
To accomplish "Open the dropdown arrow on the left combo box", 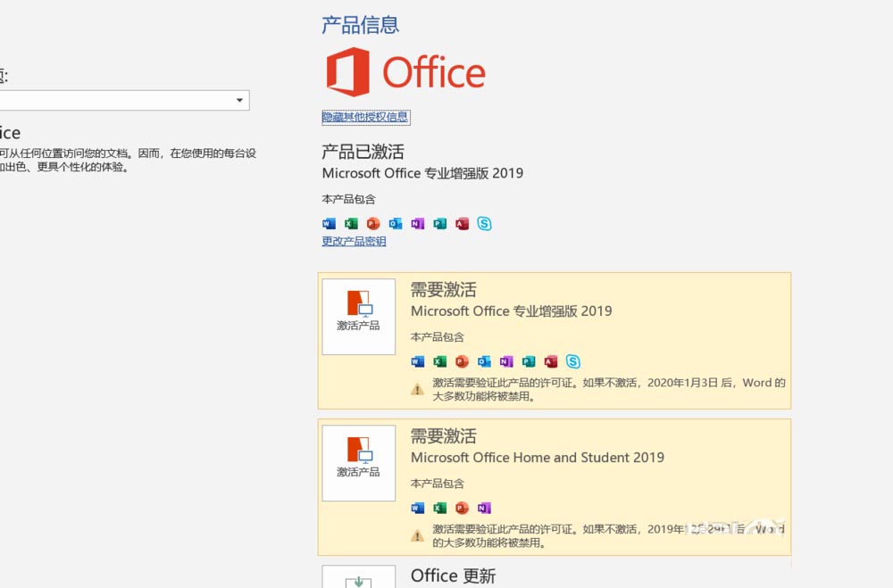I will (239, 101).
